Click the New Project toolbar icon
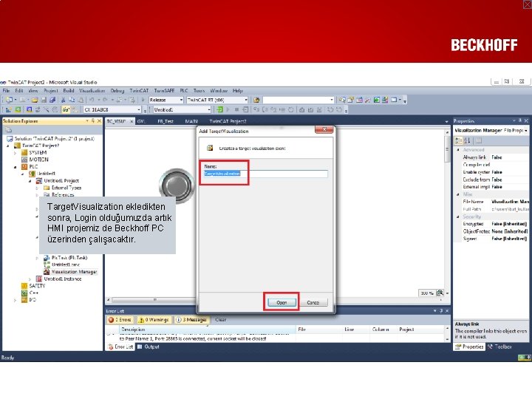The height and width of the screenshot is (399, 532). [9, 100]
